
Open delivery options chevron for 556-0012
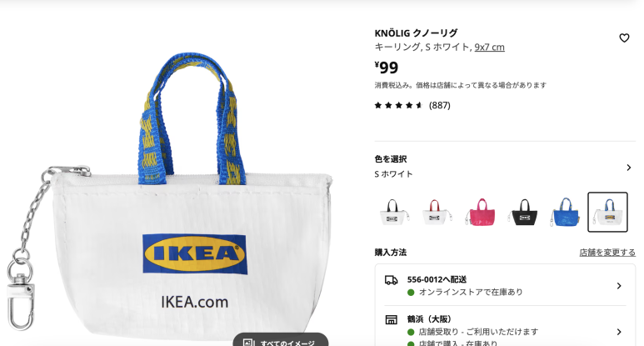(619, 286)
